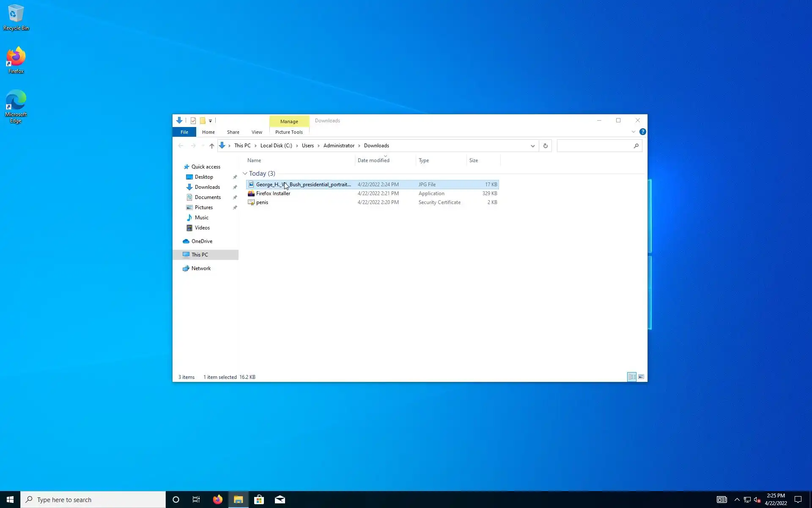812x508 pixels.
Task: Collapse the Today (3) group
Action: (245, 174)
